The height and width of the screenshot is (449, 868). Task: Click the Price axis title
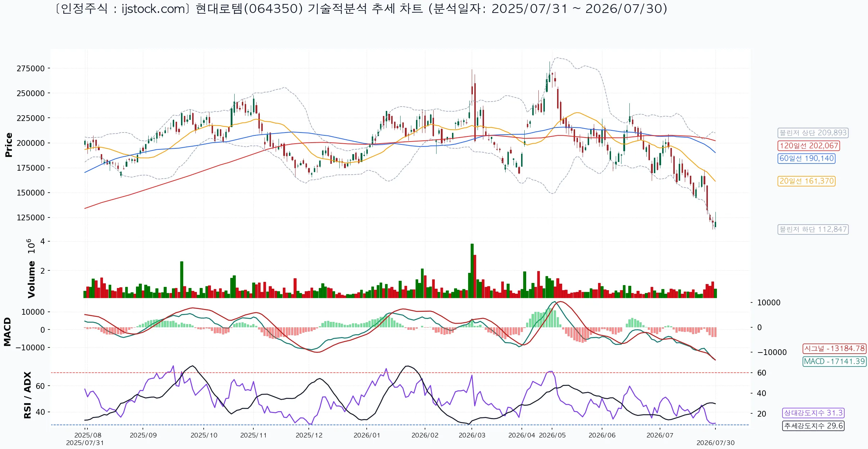(x=9, y=145)
